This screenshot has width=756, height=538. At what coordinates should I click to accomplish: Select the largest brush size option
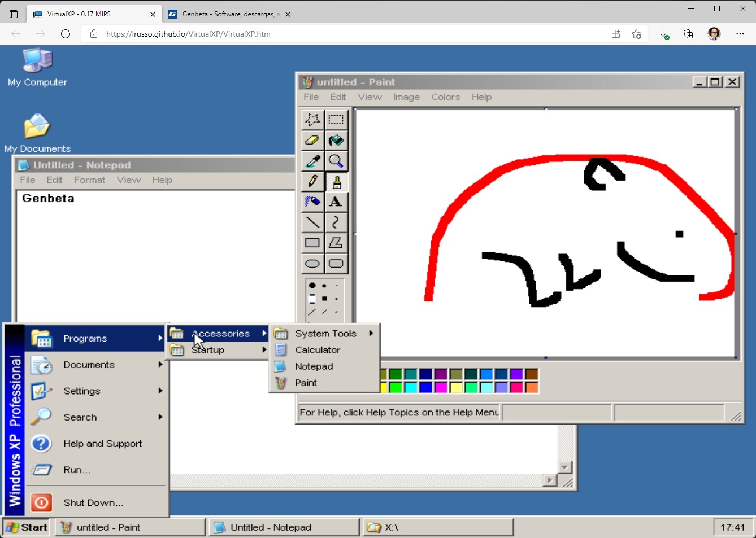click(x=312, y=285)
